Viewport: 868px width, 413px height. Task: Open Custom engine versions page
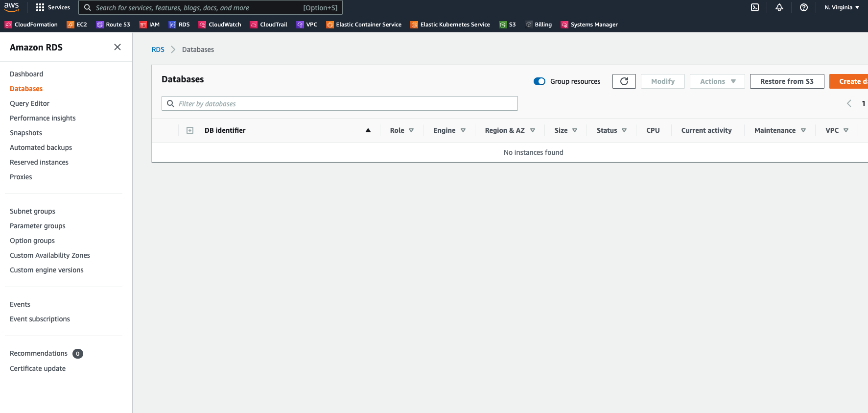pos(47,270)
